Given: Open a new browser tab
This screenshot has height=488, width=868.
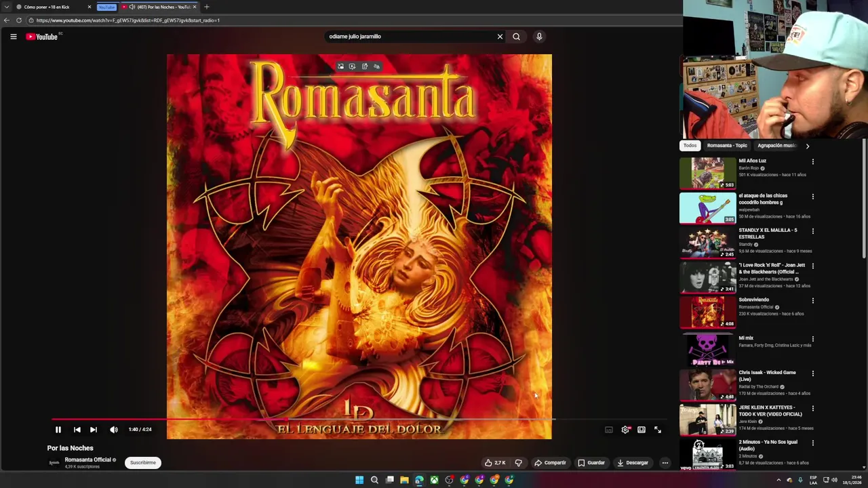Looking at the screenshot, I should (x=207, y=7).
